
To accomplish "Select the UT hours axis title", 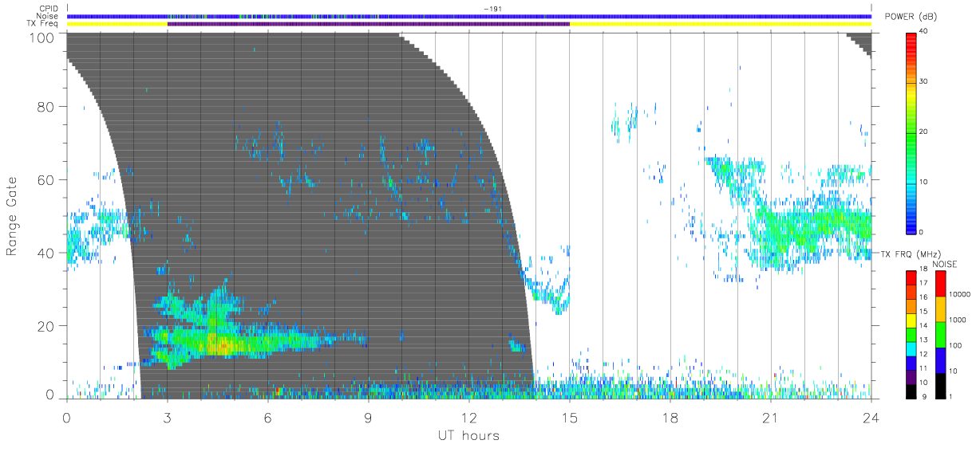I will click(x=468, y=435).
